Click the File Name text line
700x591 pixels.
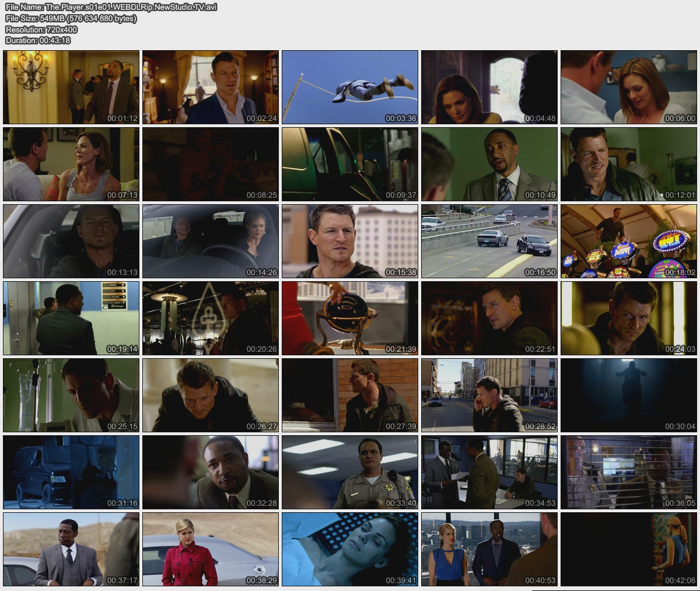(x=111, y=7)
